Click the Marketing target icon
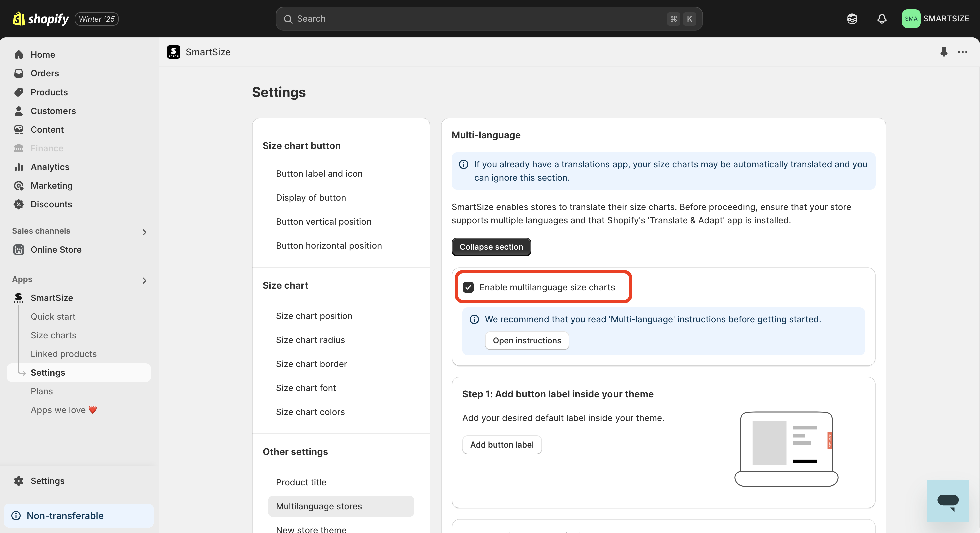 (x=19, y=185)
